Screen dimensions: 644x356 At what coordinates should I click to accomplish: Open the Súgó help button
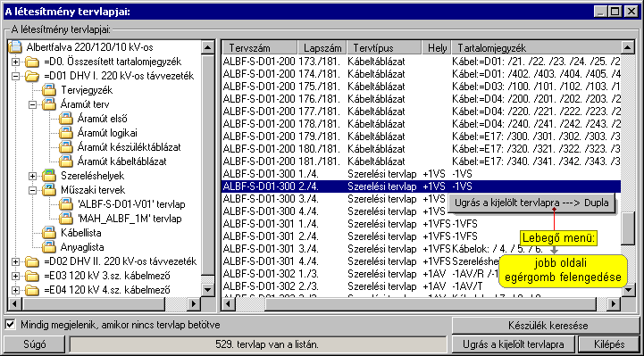(x=35, y=344)
